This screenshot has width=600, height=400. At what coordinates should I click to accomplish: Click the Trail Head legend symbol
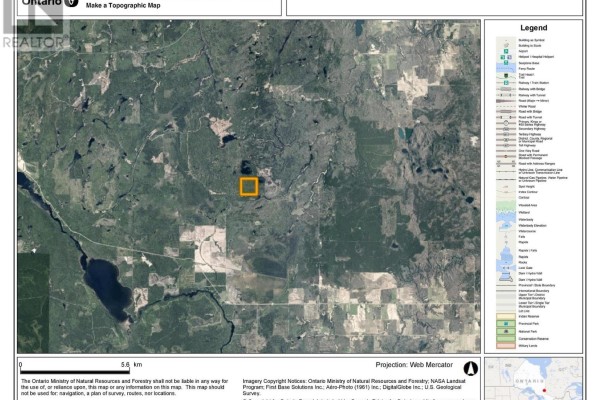click(506, 76)
